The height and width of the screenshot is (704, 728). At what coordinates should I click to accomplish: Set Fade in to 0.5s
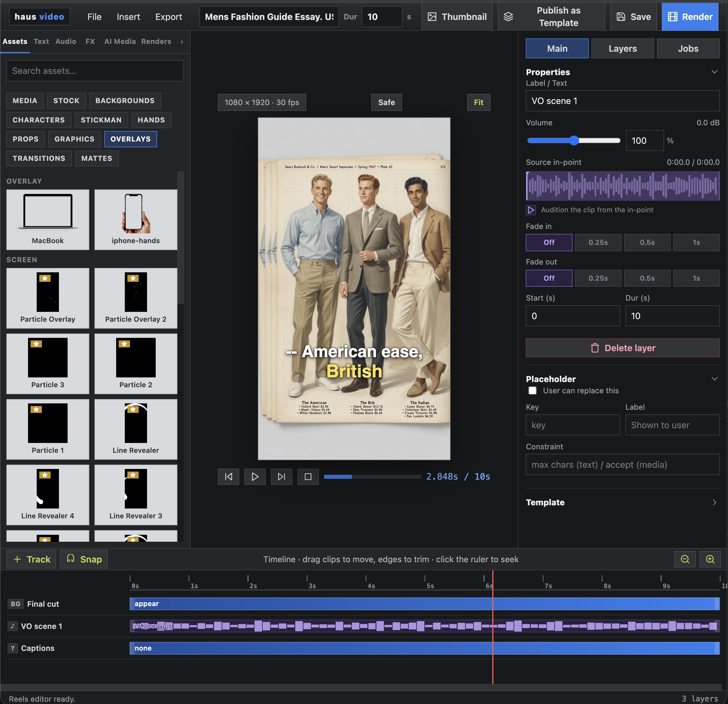[647, 243]
